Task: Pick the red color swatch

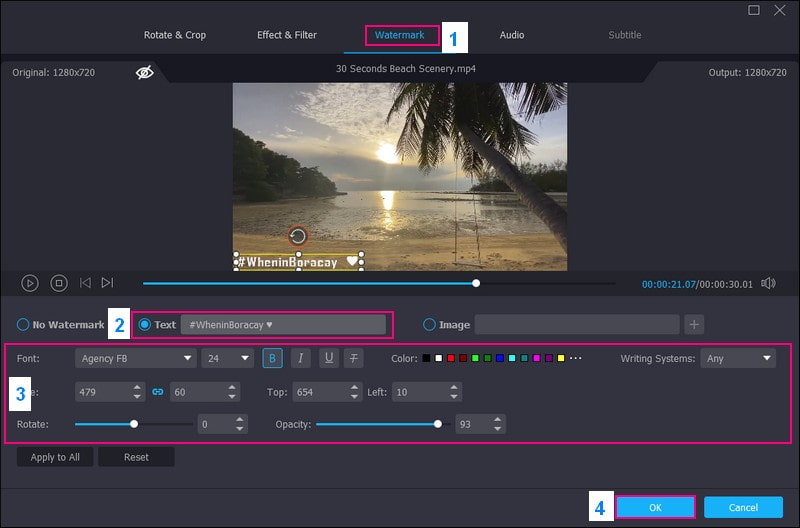Action: coord(451,358)
